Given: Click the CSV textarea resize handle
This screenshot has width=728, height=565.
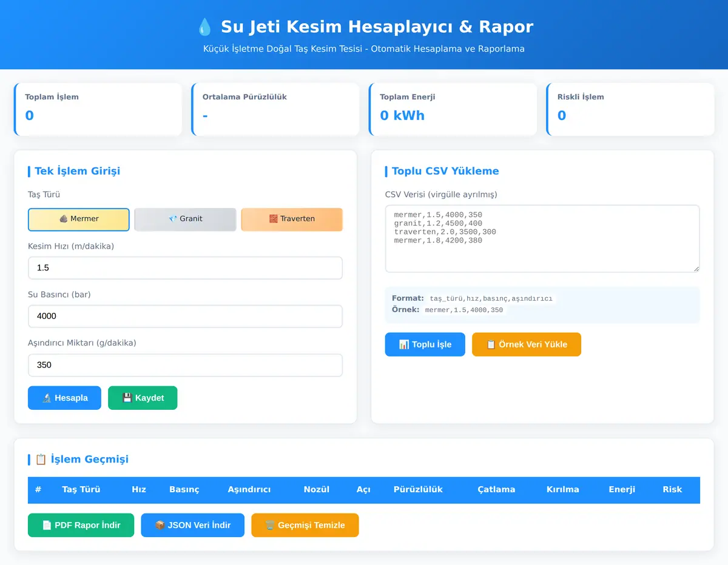Looking at the screenshot, I should (x=696, y=269).
